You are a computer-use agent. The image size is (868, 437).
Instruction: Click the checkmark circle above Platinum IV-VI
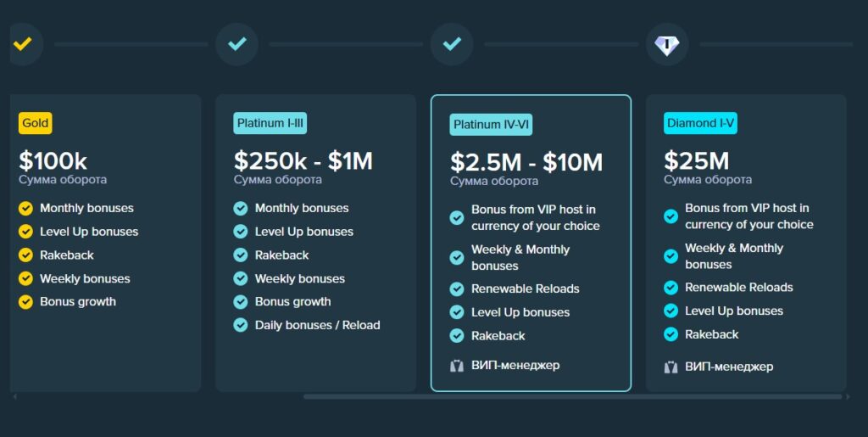coord(452,43)
